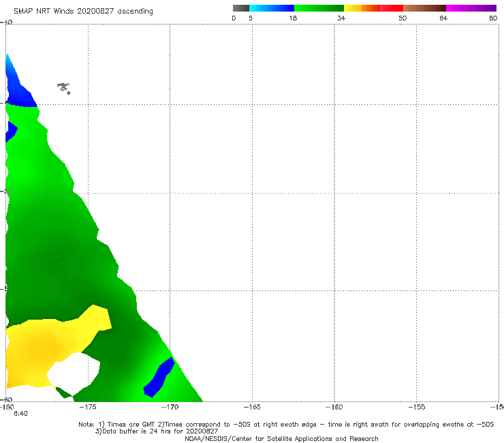Click the title 'SMAP NRT Winds 20200827 ascending'
The image size is (504, 443).
click(83, 12)
